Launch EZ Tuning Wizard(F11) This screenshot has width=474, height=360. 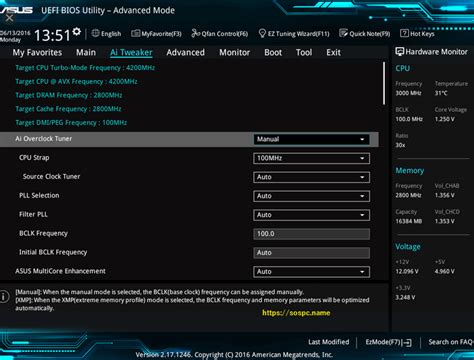[x=294, y=34]
